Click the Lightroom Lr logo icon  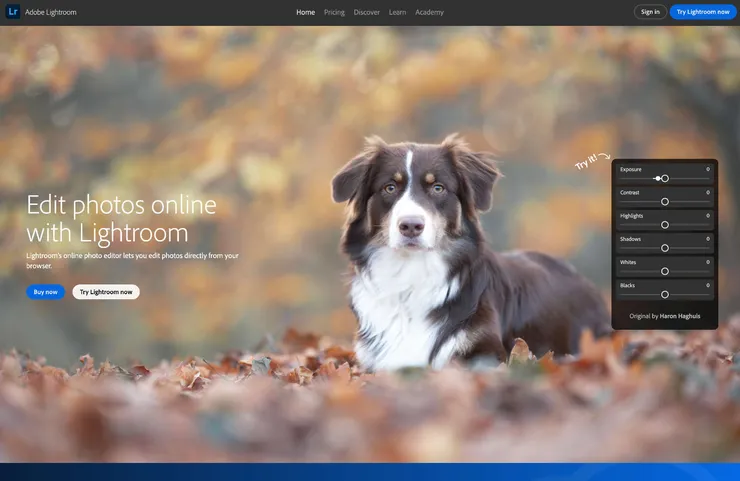[13, 12]
